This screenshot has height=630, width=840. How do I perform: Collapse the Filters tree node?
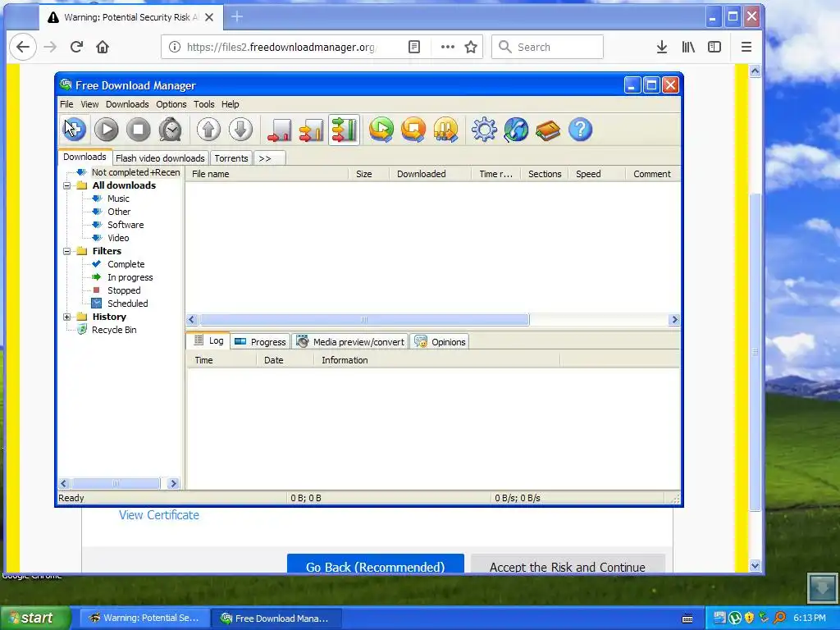[x=67, y=251]
